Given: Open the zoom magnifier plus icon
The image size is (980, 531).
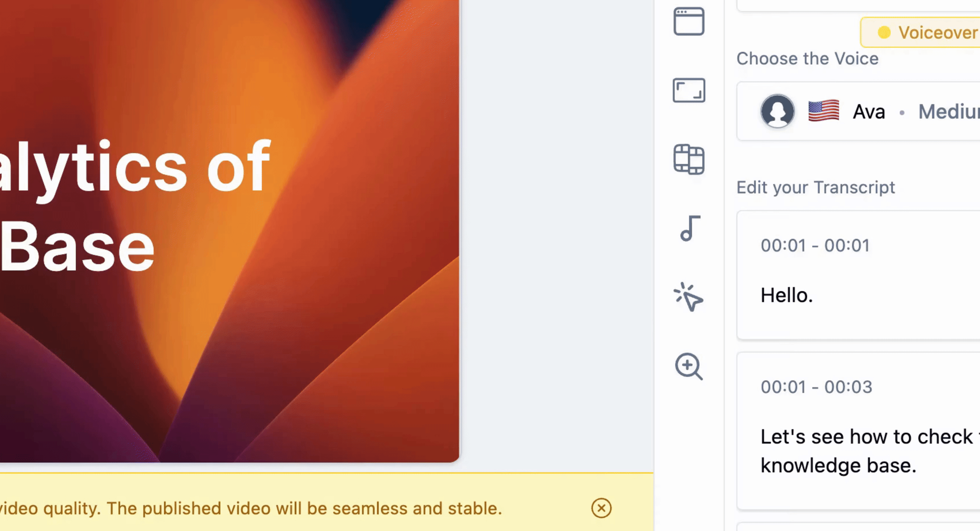Looking at the screenshot, I should tap(689, 367).
